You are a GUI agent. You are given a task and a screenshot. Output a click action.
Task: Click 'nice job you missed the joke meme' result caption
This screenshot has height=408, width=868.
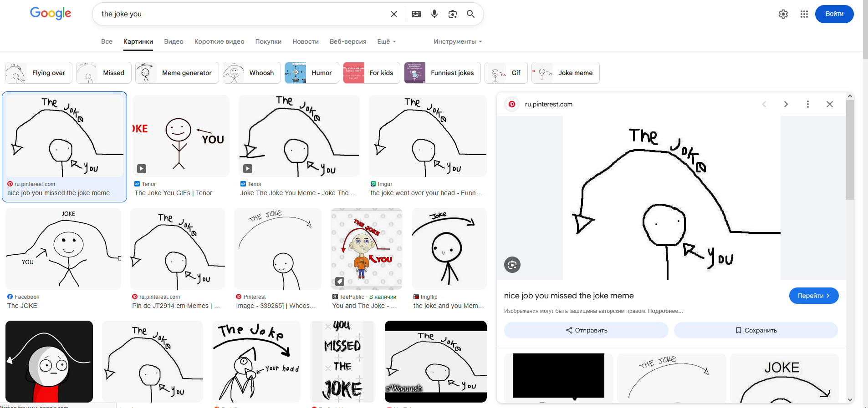(58, 193)
